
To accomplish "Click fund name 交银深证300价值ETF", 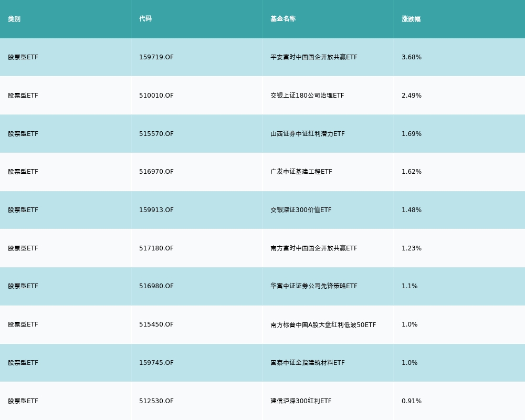I will pyautogui.click(x=301, y=210).
